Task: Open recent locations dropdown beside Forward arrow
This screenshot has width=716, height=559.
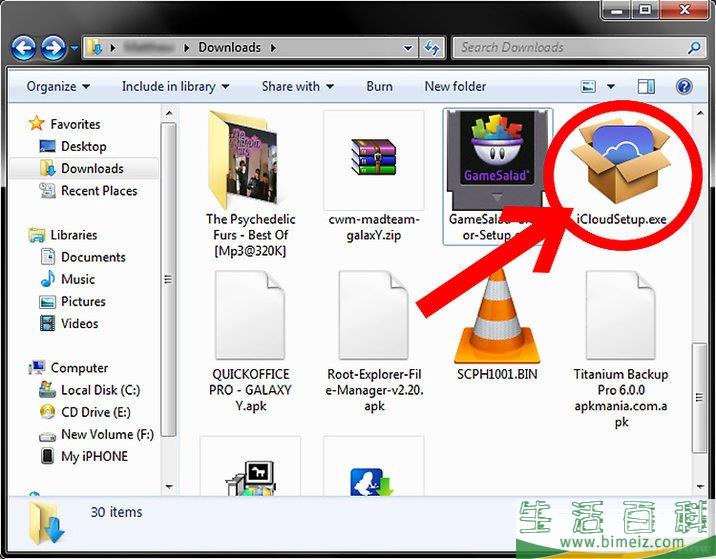Action: click(x=74, y=47)
